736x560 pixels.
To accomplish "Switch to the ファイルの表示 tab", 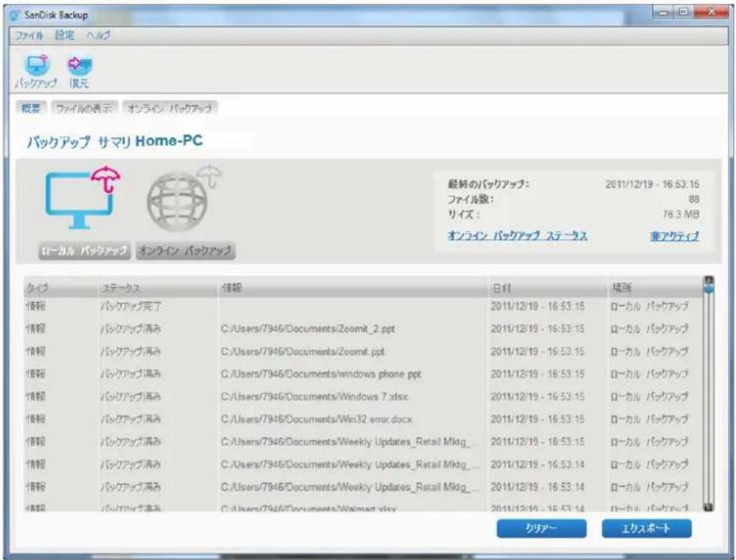I will click(84, 108).
